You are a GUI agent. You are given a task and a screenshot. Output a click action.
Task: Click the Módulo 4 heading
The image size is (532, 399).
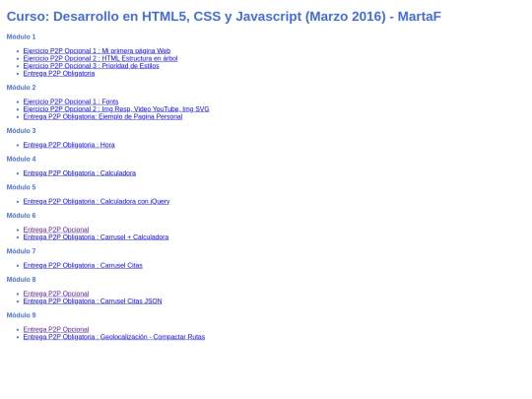(21, 159)
